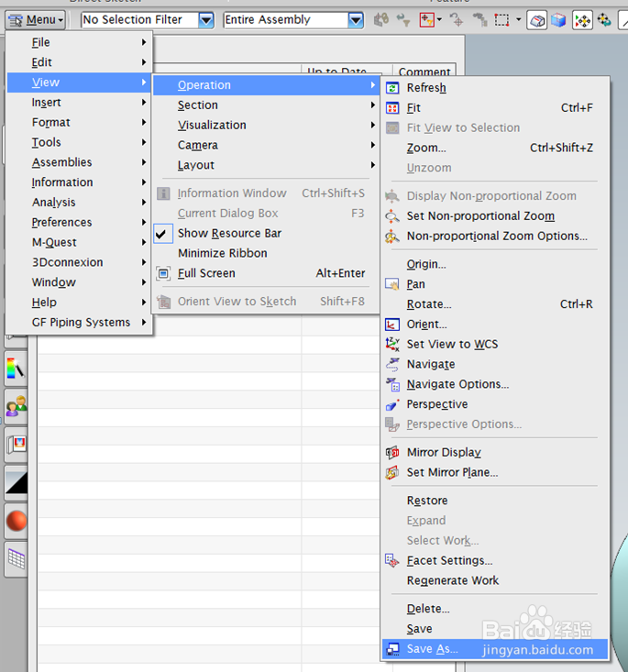Viewport: 628px width, 672px height.
Task: Expand the Preferences submenu
Action: pyautogui.click(x=80, y=223)
